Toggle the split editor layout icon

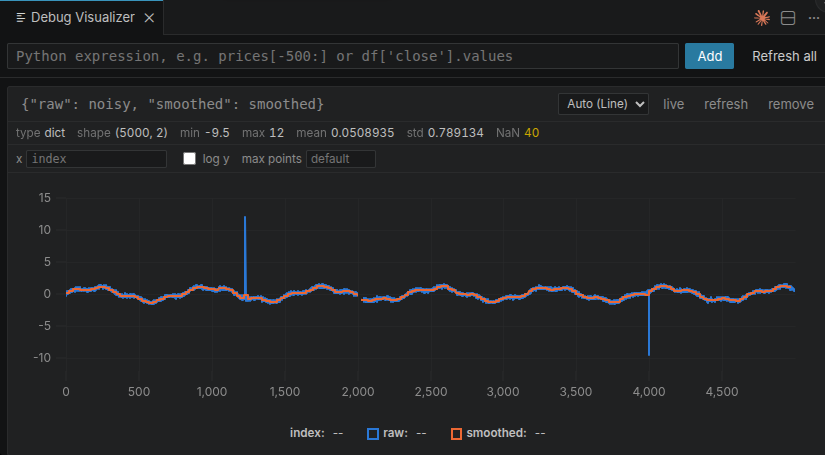point(788,18)
